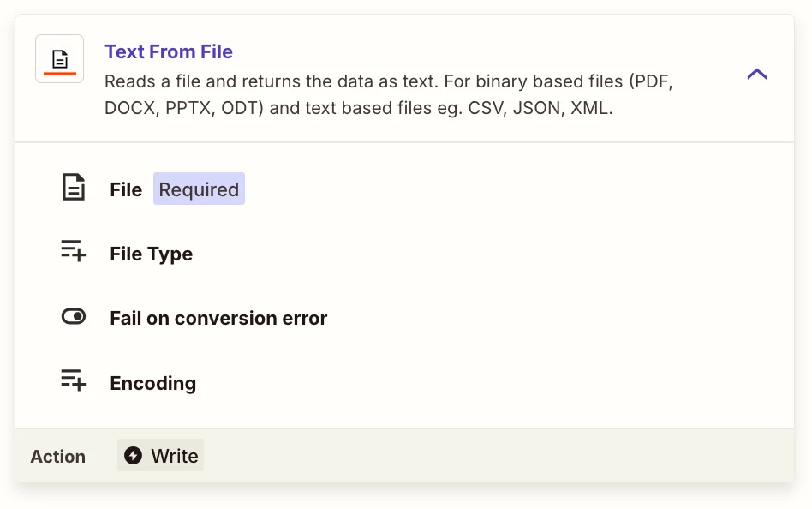Image resolution: width=812 pixels, height=509 pixels.
Task: Click the document icon beside File
Action: [74, 188]
